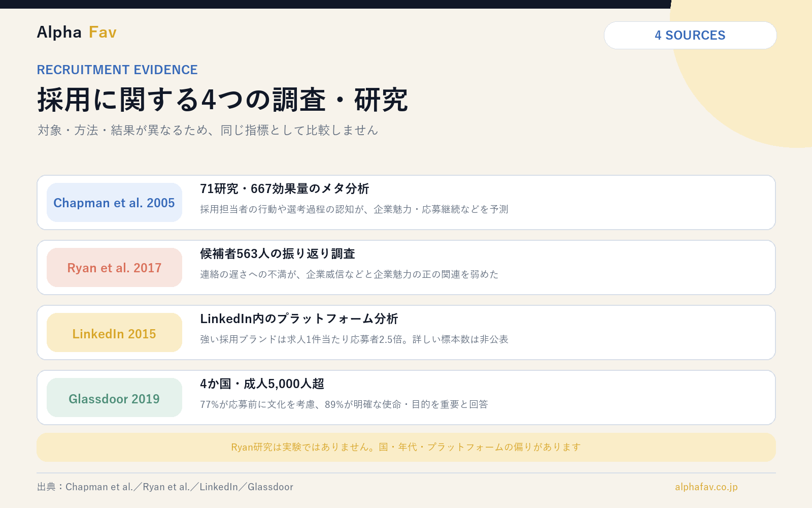Viewport: 812px width, 508px height.
Task: Click the 4 SOURCES pill
Action: 690,35
